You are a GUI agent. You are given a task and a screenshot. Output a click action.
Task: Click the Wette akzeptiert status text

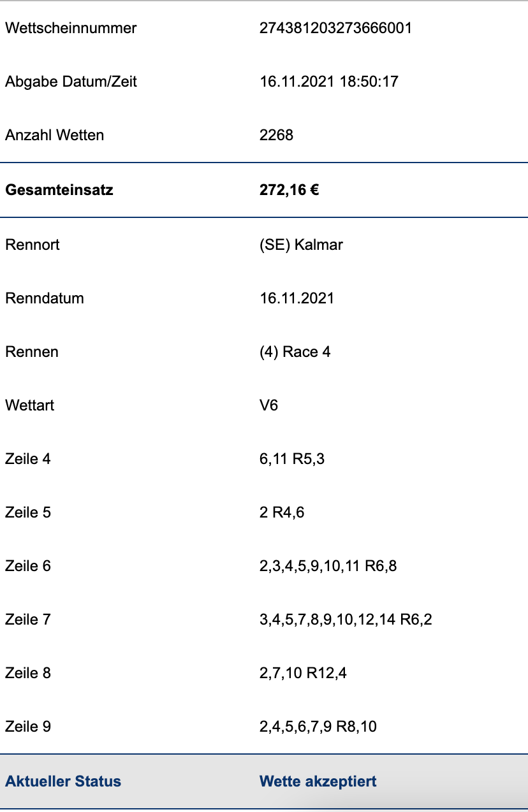point(318,781)
